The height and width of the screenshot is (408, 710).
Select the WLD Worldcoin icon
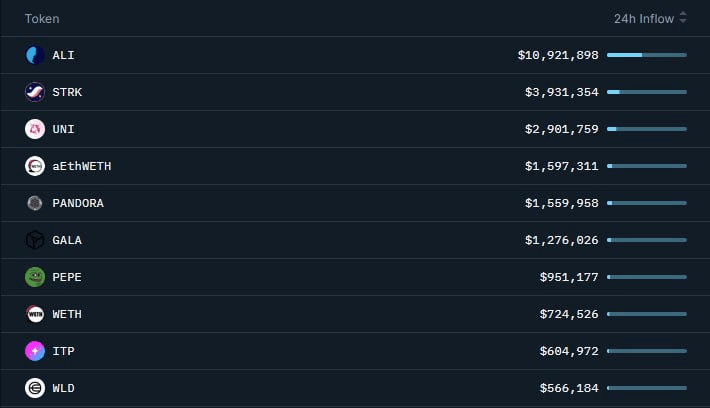[35, 388]
